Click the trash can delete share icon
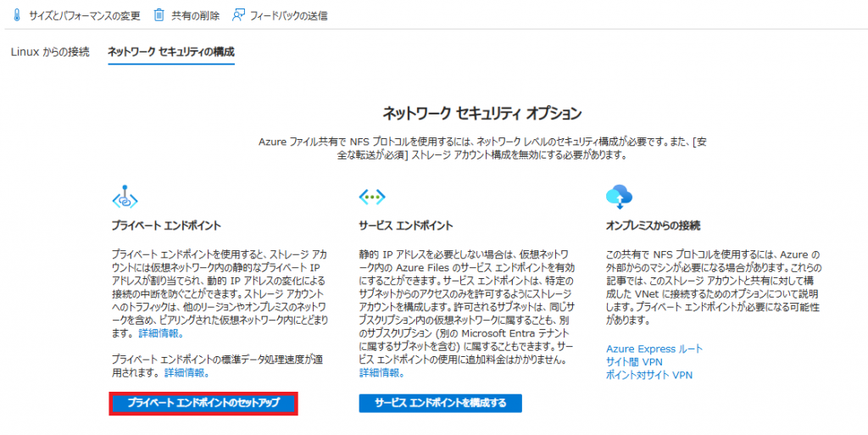 (x=159, y=15)
